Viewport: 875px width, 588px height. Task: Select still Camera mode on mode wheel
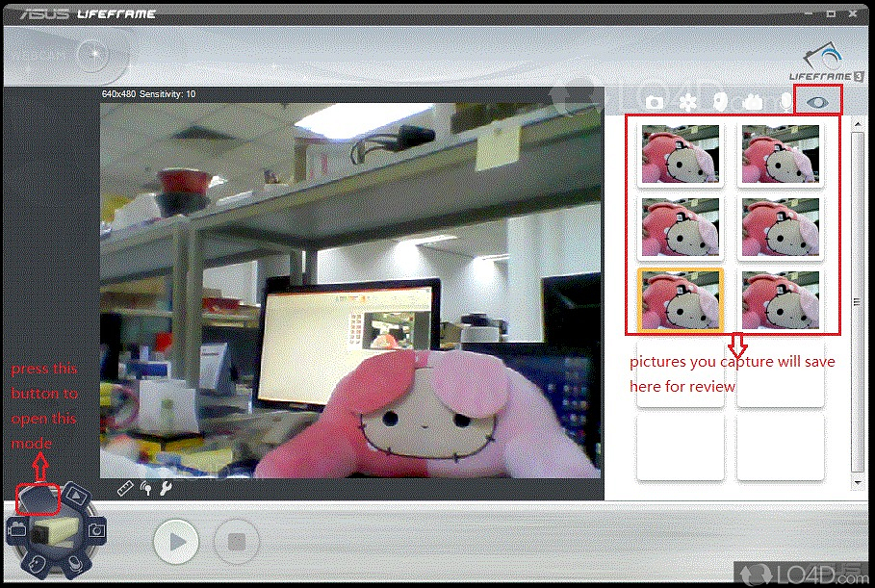tap(96, 530)
